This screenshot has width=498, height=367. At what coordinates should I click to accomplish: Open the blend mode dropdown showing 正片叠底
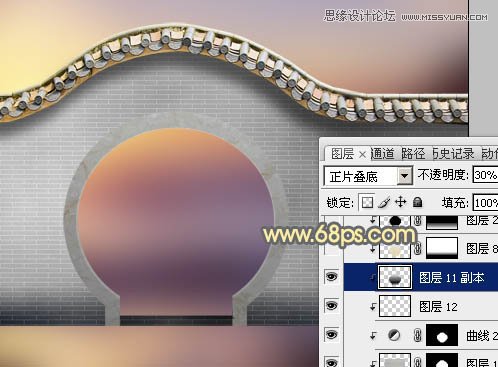368,176
